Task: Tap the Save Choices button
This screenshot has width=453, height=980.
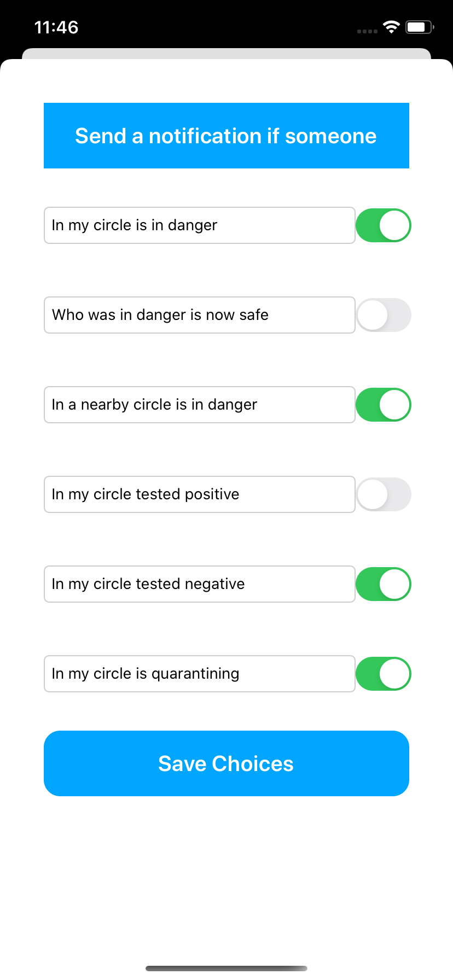Action: click(226, 763)
